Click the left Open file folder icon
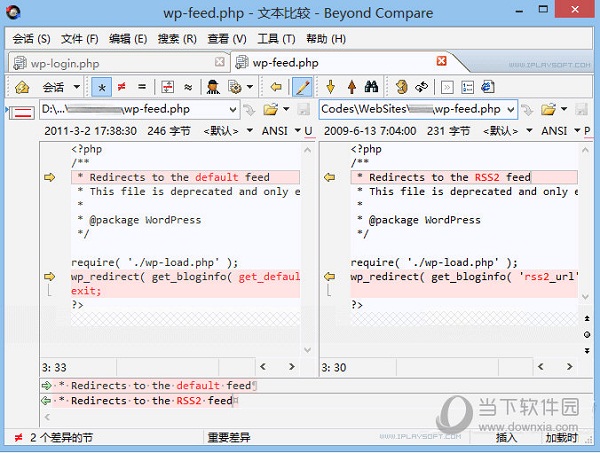Viewport: 600px width, 453px height. [270, 110]
